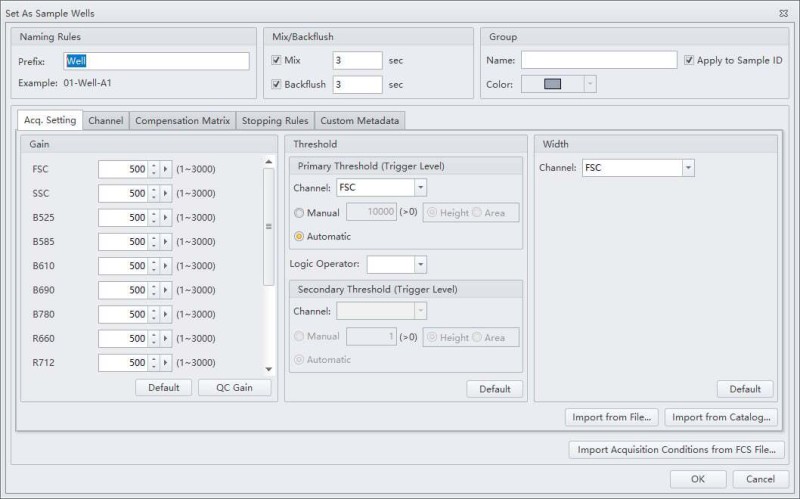The image size is (800, 499).
Task: Open the Stopping Rules tab
Action: coord(275,121)
